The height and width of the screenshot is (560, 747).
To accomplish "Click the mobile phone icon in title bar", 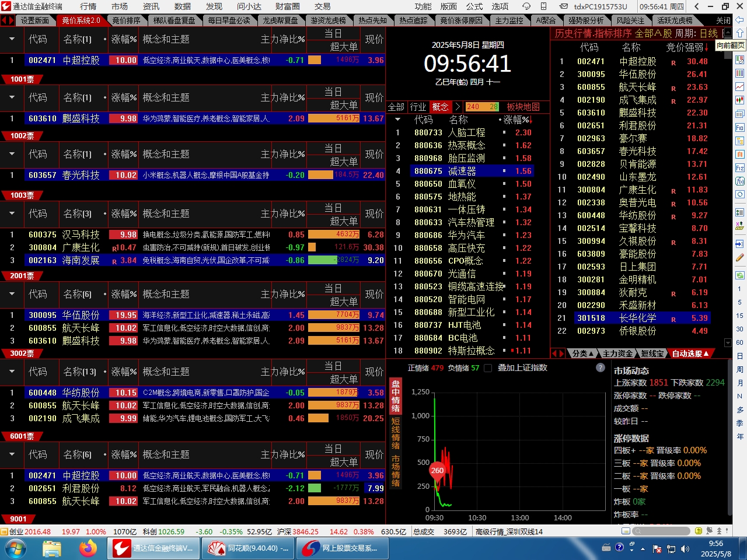I will coord(543,6).
